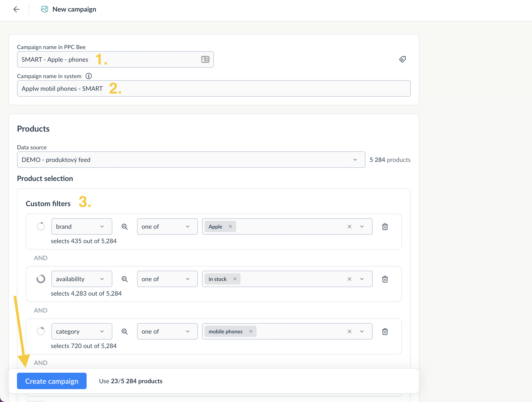
Task: Preview brand filter values magnifier icon
Action: (125, 226)
